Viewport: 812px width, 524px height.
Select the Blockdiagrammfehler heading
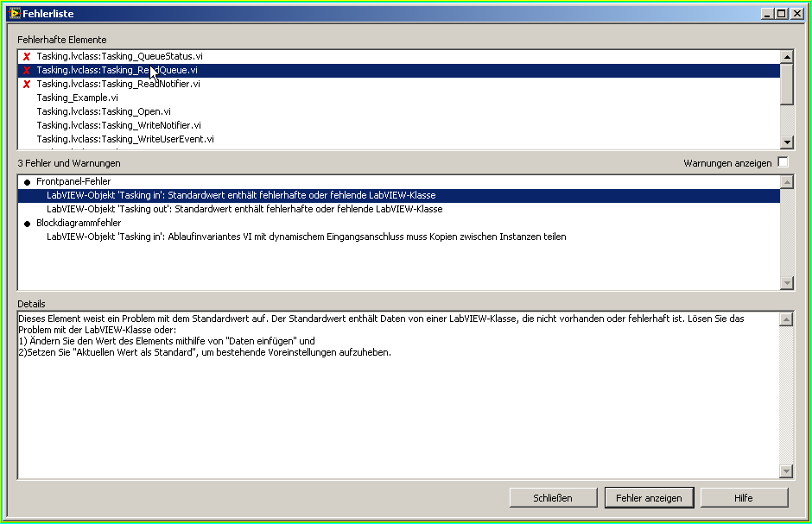399,223
